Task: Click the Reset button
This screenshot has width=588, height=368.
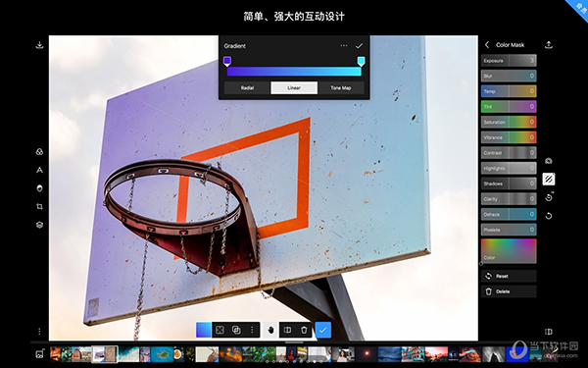Action: [509, 276]
